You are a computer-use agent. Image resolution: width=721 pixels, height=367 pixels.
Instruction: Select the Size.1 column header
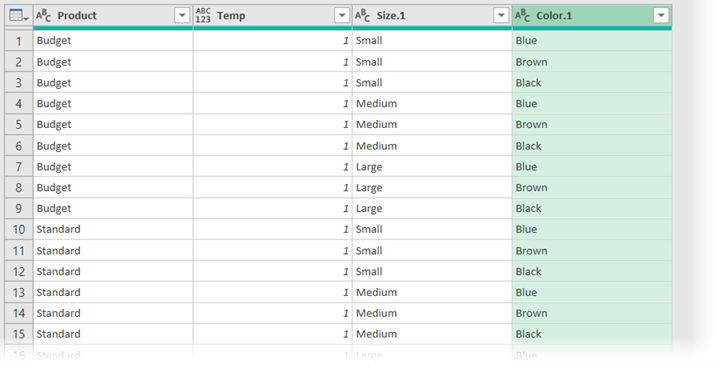pos(432,16)
